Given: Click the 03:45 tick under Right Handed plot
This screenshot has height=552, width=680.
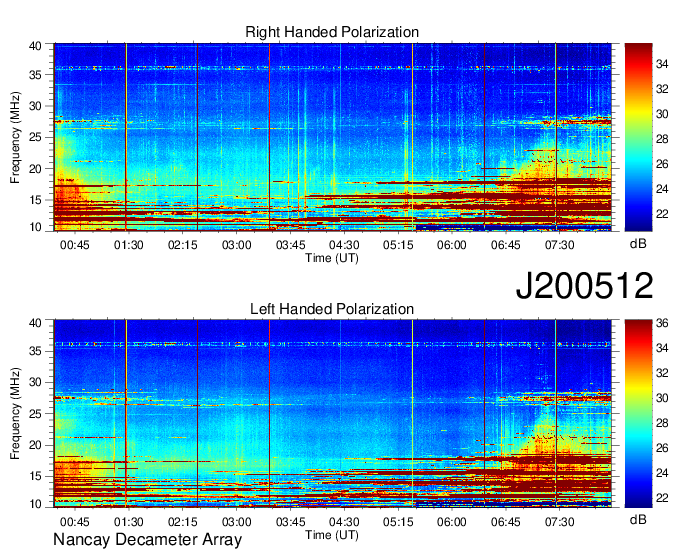Looking at the screenshot, I should [x=291, y=245].
